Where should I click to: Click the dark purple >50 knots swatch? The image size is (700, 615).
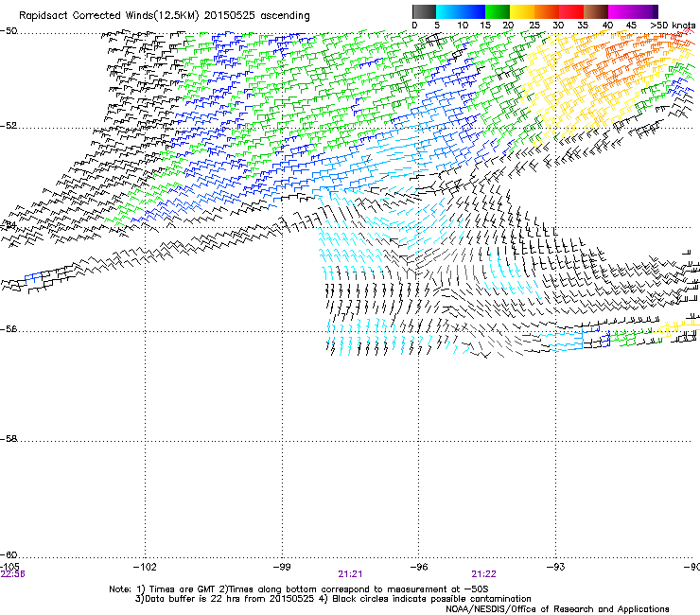[656, 11]
